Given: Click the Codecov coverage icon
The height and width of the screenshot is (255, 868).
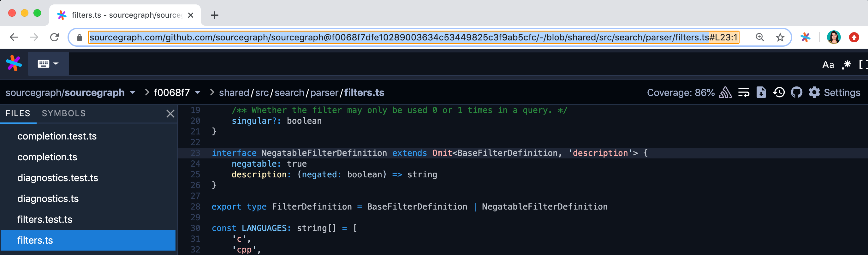Looking at the screenshot, I should click(x=725, y=92).
